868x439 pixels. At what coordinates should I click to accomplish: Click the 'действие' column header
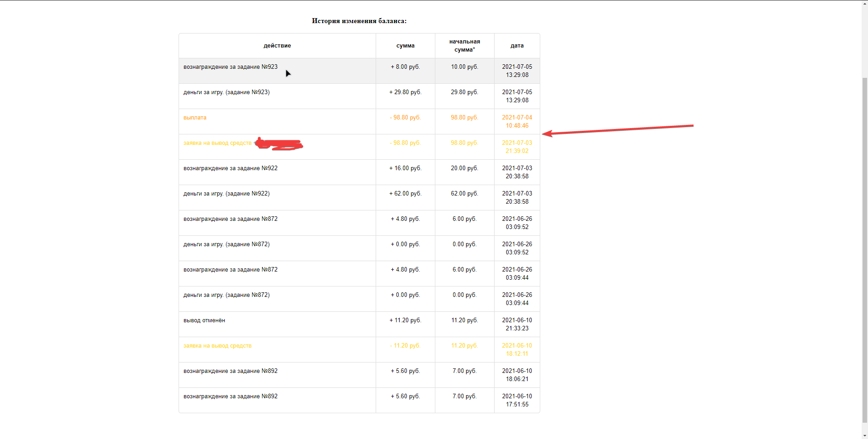coord(277,46)
